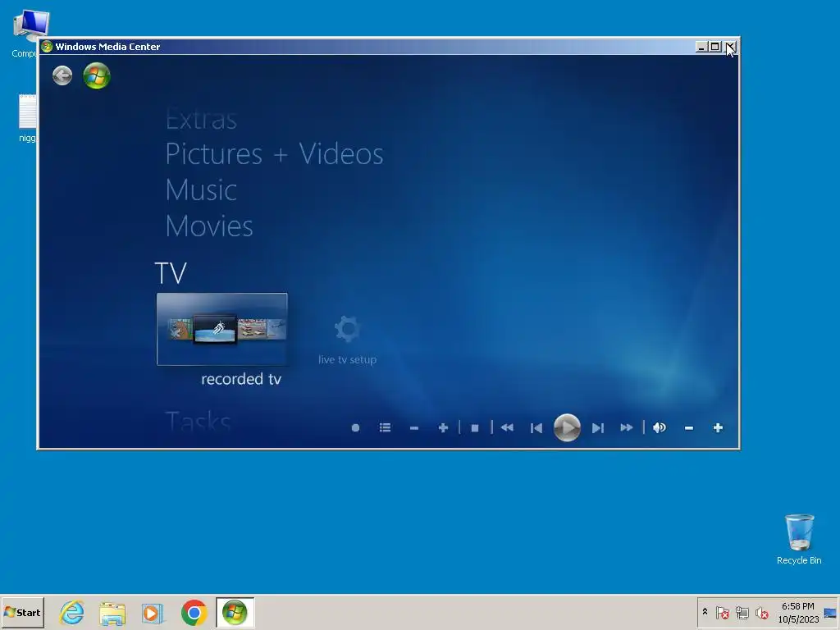The image size is (840, 630).
Task: Stop playback with the square stop button
Action: tap(475, 428)
